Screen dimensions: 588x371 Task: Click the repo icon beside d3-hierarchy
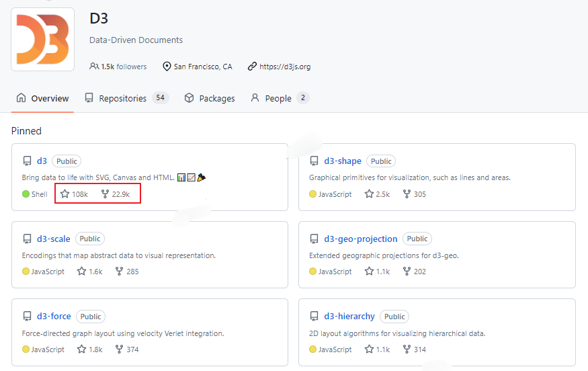click(x=314, y=317)
